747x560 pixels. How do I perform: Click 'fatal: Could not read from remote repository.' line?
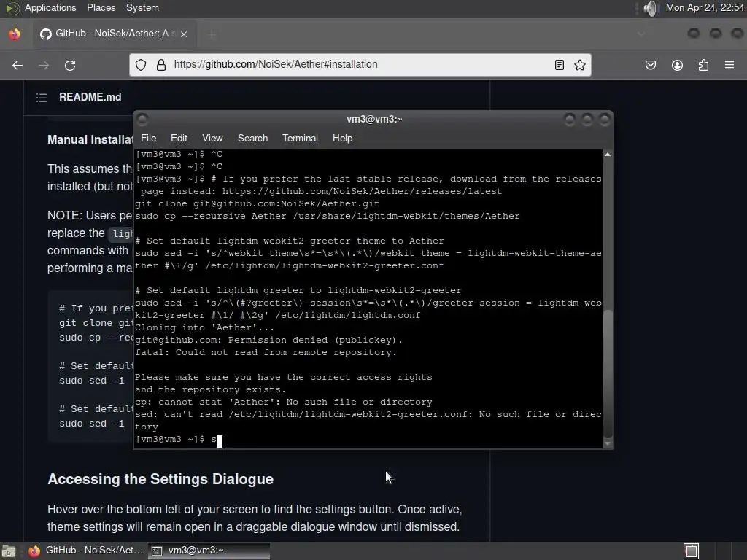coord(266,352)
